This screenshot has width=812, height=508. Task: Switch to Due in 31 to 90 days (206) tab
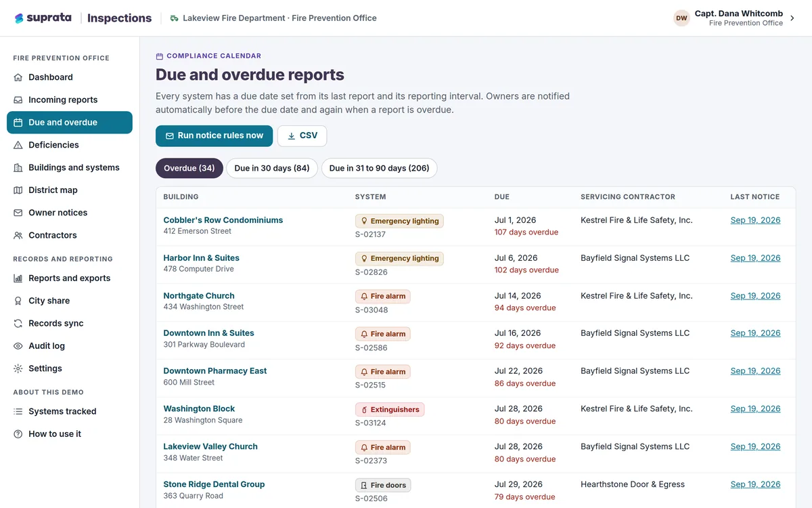tap(380, 168)
